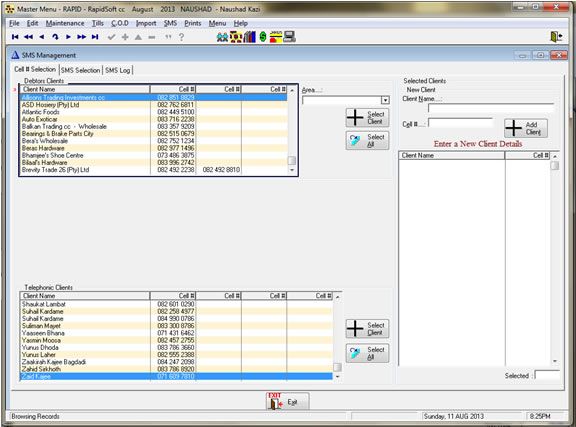Image resolution: width=576 pixels, height=427 pixels.
Task: Open the C.O.D menu
Action: 120,23
